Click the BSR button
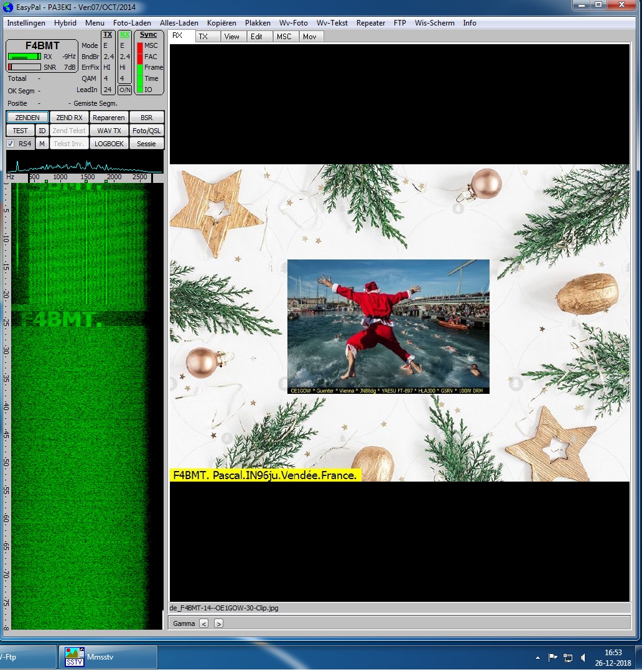Image resolution: width=642 pixels, height=672 pixels. pyautogui.click(x=147, y=118)
